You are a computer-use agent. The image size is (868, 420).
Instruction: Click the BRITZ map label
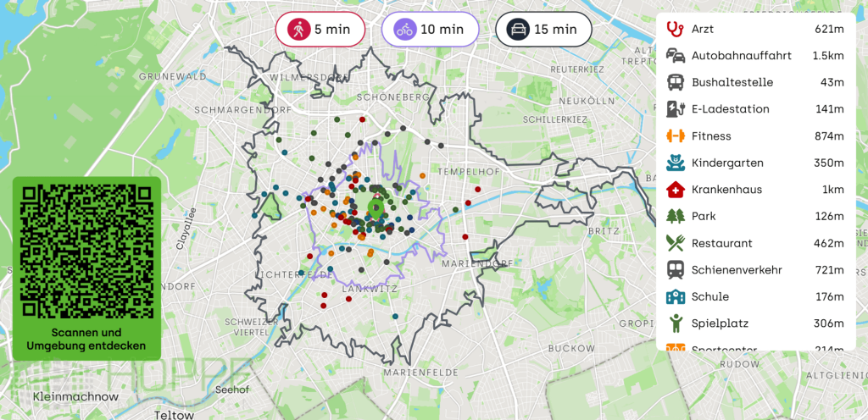pyautogui.click(x=604, y=231)
